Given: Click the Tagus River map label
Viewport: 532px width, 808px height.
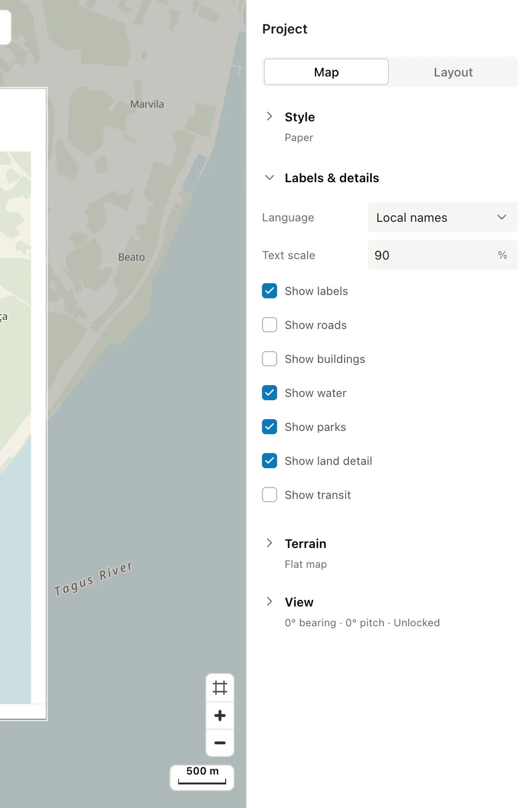Looking at the screenshot, I should (x=93, y=578).
